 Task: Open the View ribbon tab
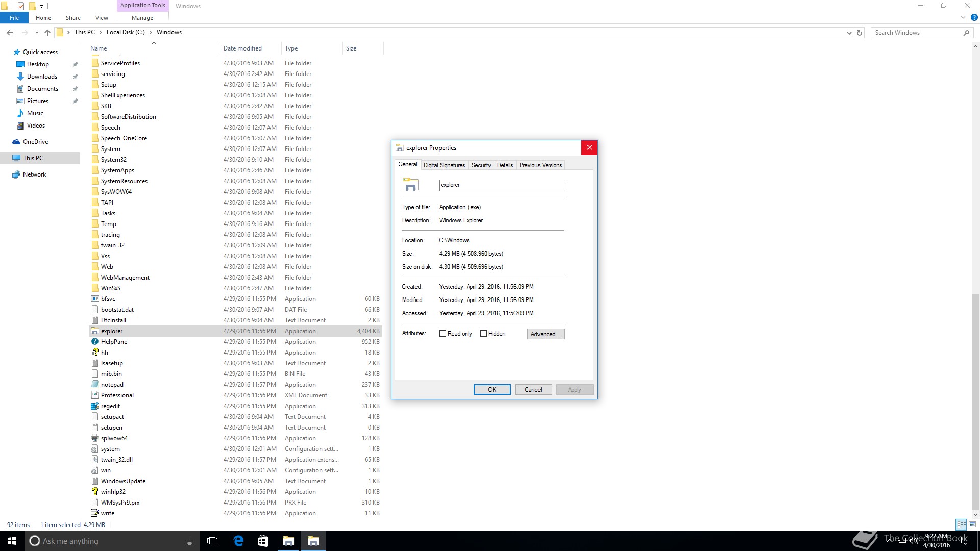pyautogui.click(x=102, y=18)
